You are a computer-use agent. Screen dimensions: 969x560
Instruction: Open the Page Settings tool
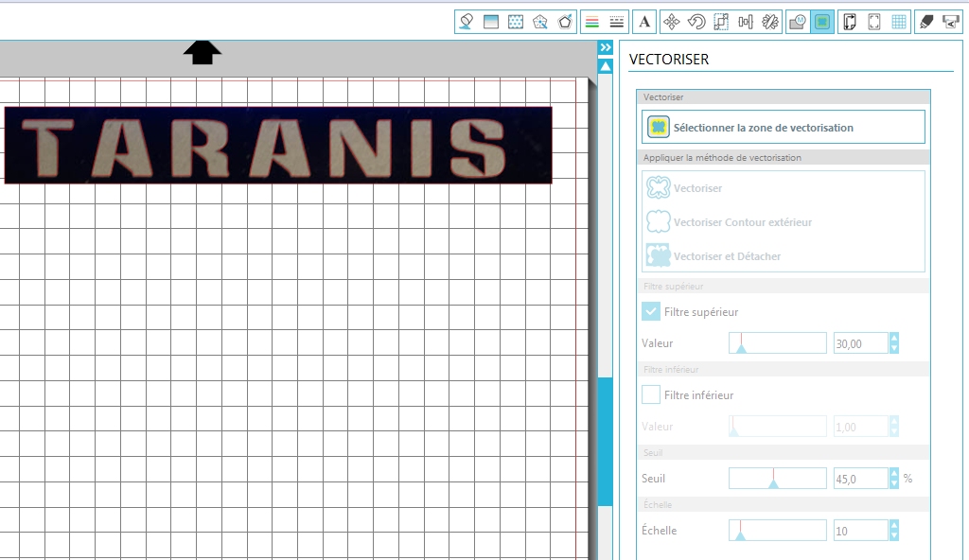coord(850,23)
